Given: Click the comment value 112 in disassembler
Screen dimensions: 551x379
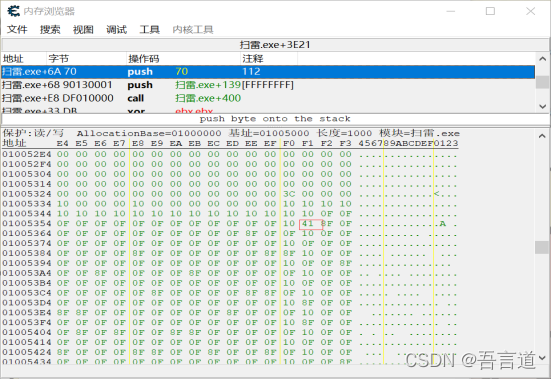Looking at the screenshot, I should pos(251,72).
